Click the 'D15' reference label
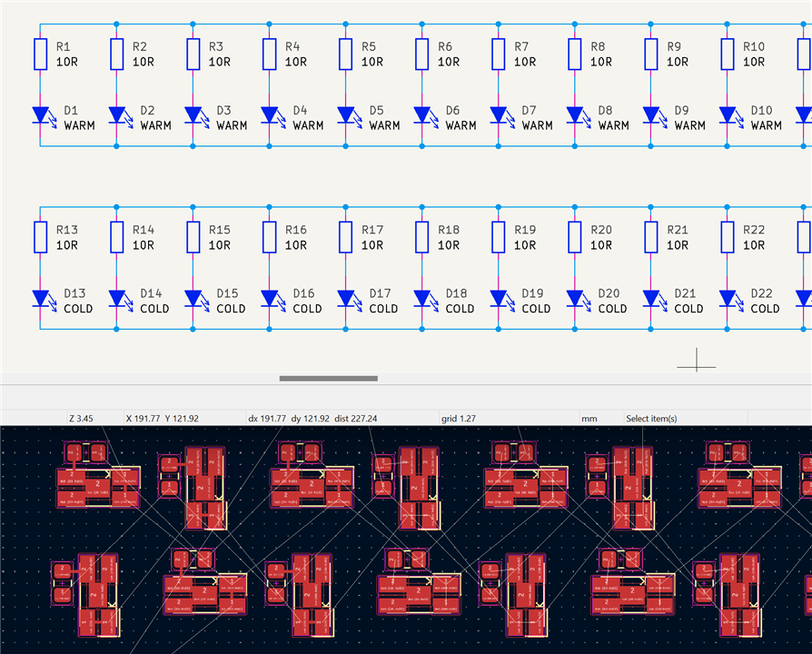The image size is (812, 654). [x=227, y=293]
